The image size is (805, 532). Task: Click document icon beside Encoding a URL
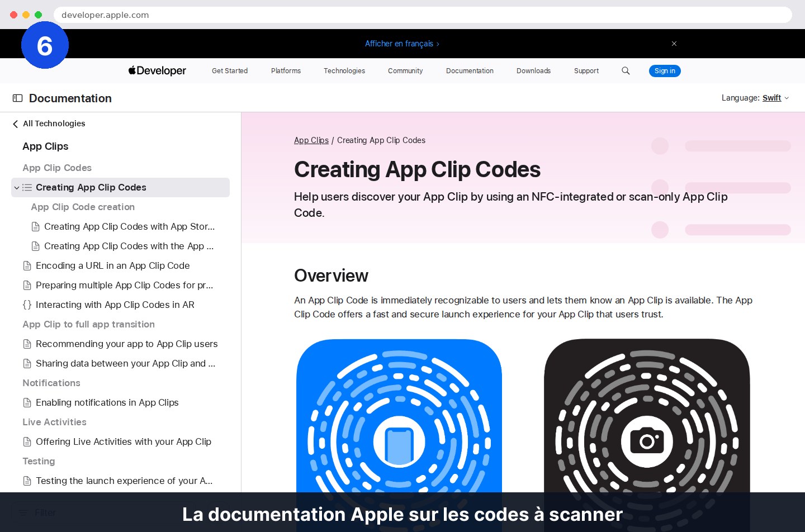point(27,265)
